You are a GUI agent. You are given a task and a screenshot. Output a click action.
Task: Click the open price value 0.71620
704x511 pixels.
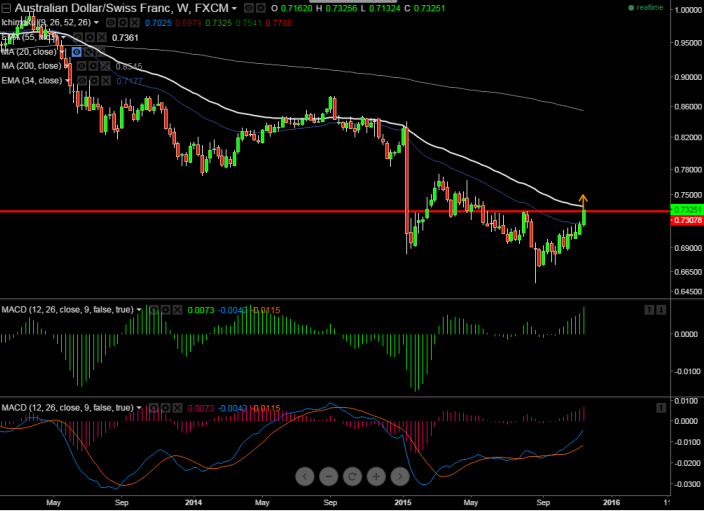296,9
